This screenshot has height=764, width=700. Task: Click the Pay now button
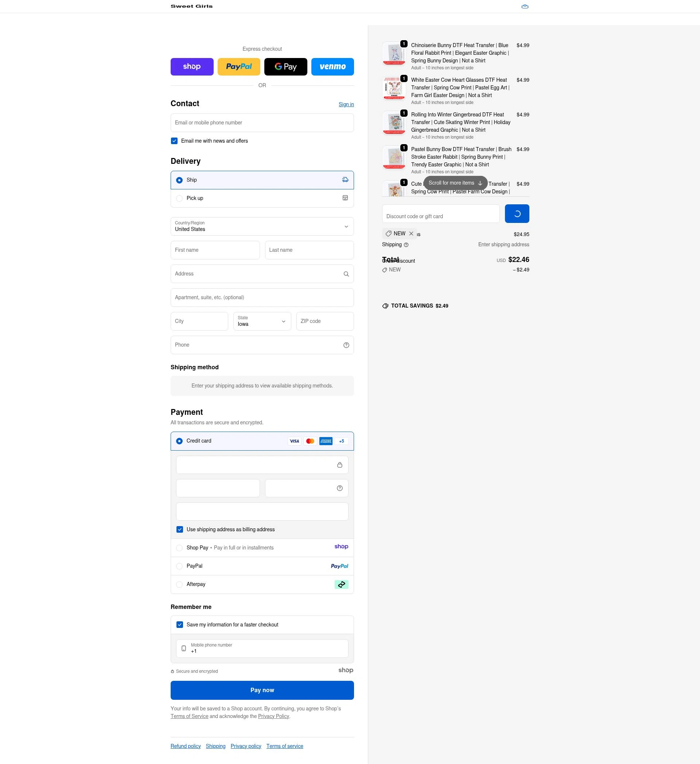262,690
